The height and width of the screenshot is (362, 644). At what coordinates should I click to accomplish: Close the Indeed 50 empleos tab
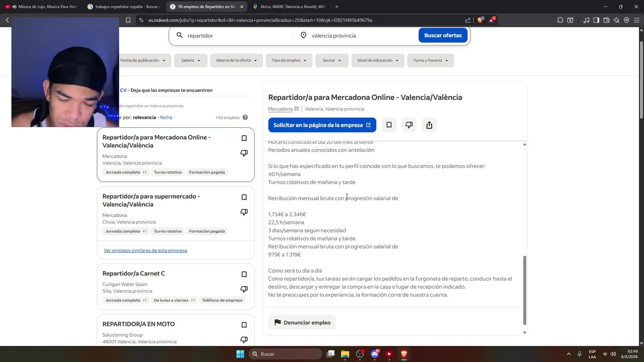pos(242,7)
